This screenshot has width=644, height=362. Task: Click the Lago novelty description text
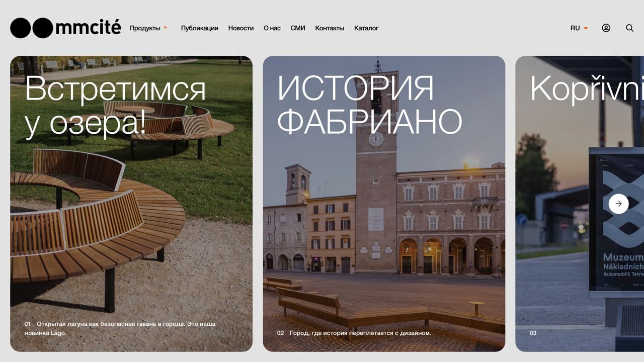(x=120, y=328)
